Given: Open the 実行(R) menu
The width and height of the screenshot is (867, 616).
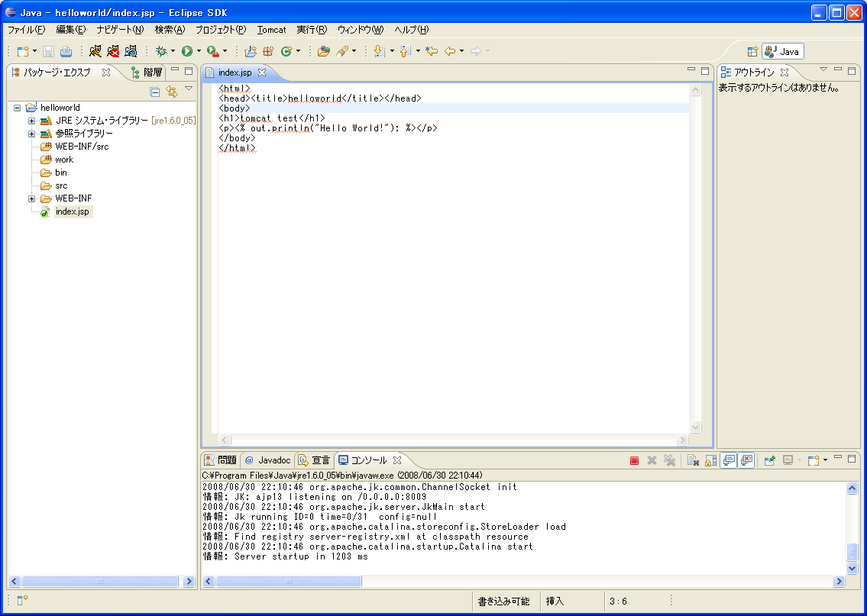Looking at the screenshot, I should click(312, 30).
